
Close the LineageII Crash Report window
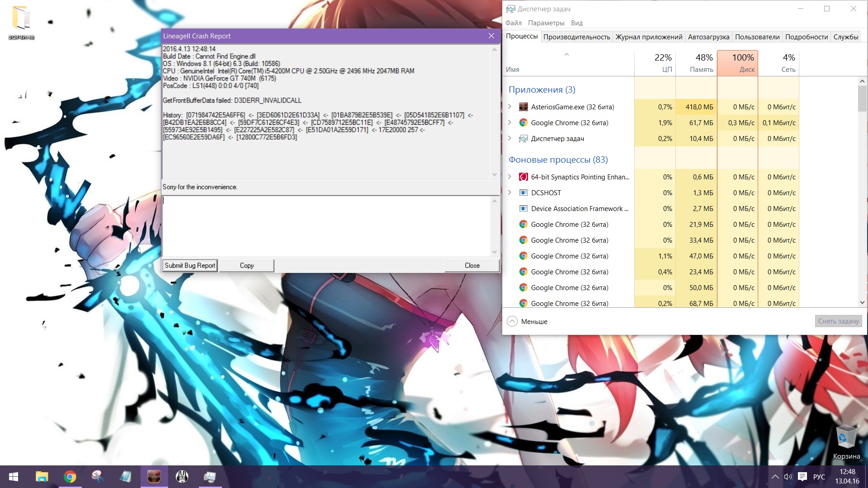coord(491,36)
